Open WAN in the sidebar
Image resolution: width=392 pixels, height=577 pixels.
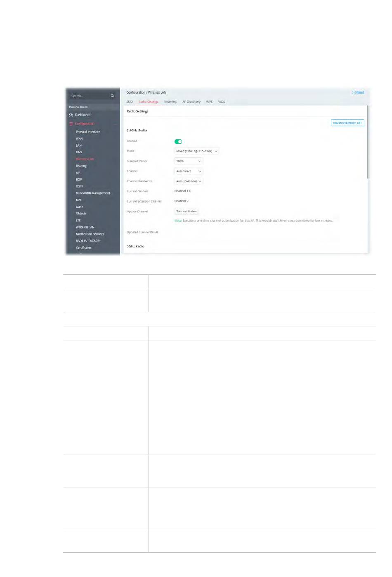pyautogui.click(x=79, y=139)
